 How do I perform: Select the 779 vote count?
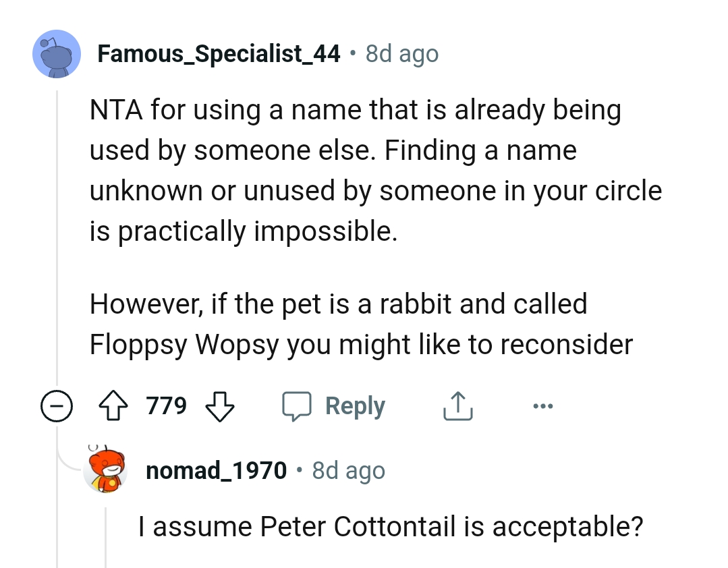tap(167, 405)
